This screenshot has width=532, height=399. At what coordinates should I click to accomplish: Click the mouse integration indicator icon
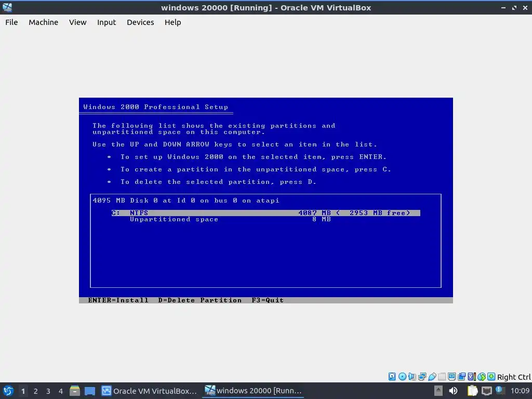pos(482,376)
